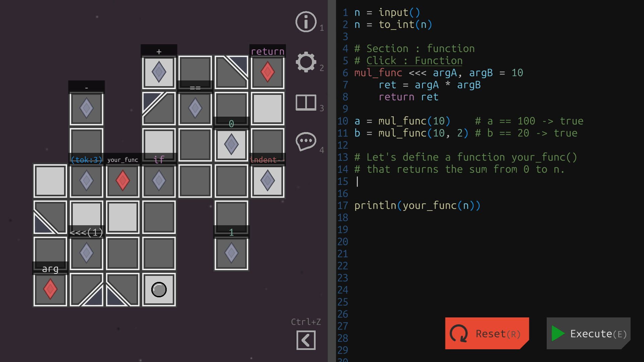
Task: Open the speech bubble hints panel
Action: (x=306, y=141)
